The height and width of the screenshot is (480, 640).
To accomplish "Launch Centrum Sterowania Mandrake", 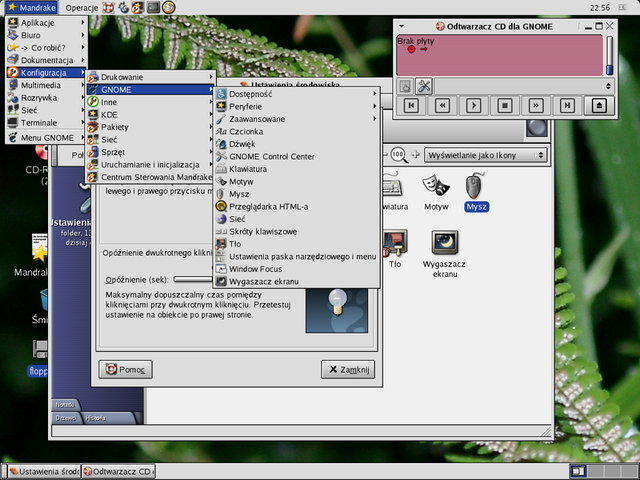I will 151,177.
